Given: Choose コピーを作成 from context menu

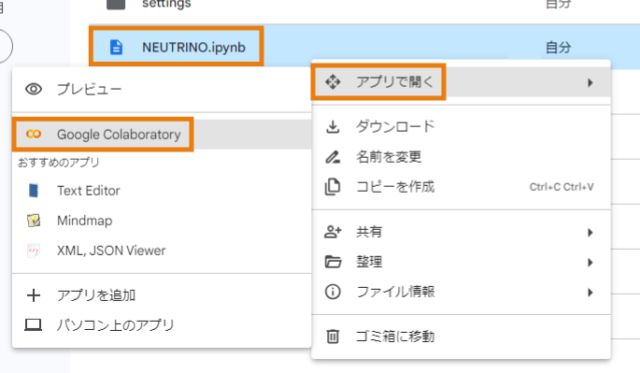Looking at the screenshot, I should [461, 187].
